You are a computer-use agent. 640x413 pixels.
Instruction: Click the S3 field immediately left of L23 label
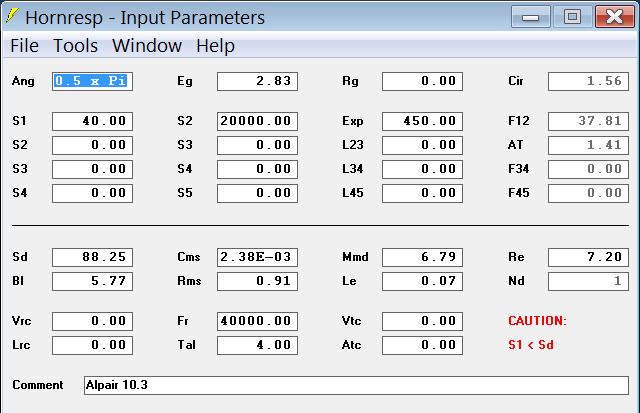tap(257, 145)
